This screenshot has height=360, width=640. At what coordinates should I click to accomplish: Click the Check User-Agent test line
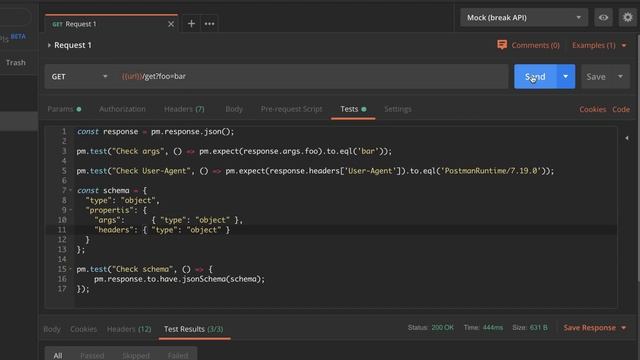[x=315, y=171]
